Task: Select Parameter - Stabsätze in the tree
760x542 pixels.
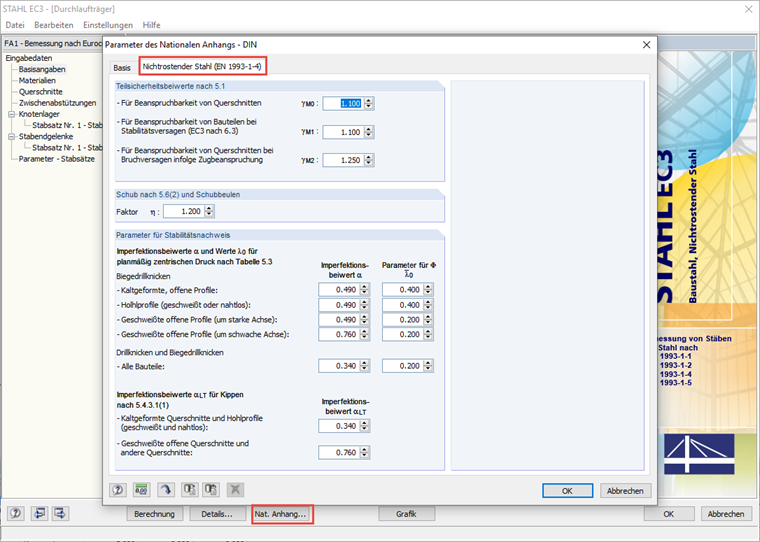Action: [57, 159]
